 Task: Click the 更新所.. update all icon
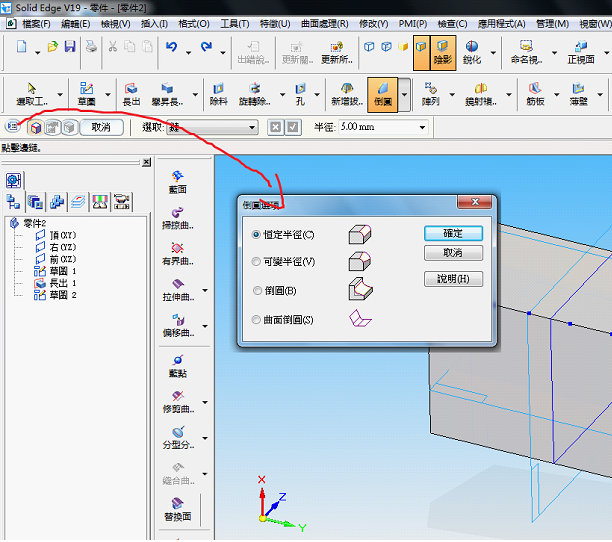point(336,53)
